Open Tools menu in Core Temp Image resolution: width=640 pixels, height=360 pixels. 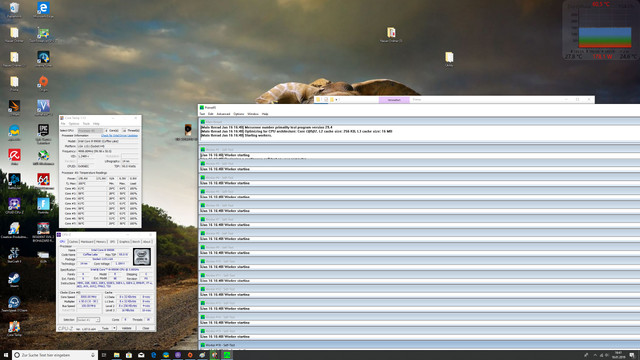tap(86, 124)
